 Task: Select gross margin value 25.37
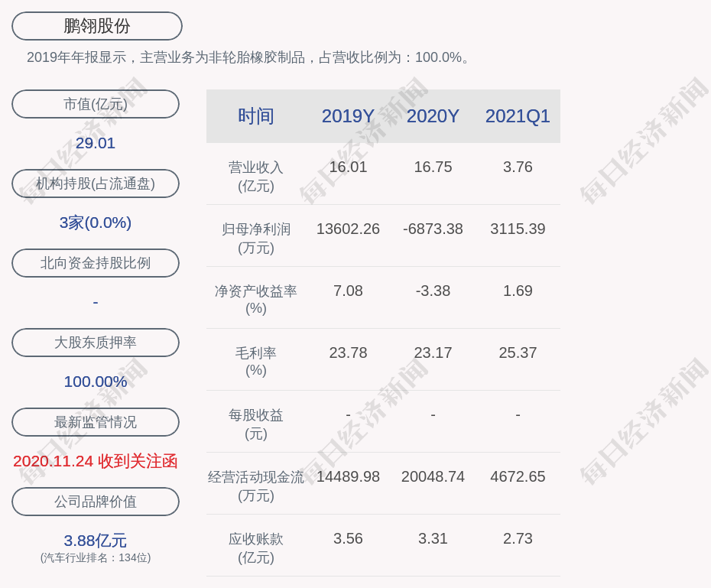click(x=518, y=352)
